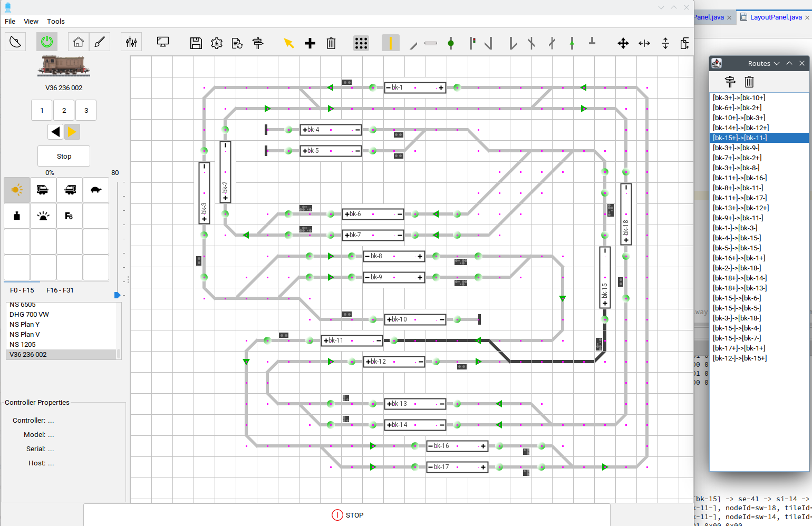Toggle the beacon alarm light function
This screenshot has height=526, width=812.
[43, 216]
